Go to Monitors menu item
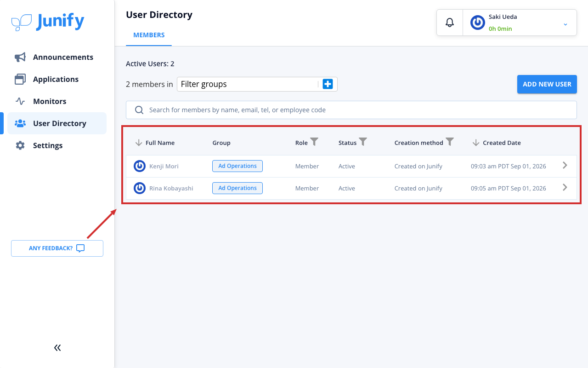The image size is (588, 368). (x=57, y=101)
